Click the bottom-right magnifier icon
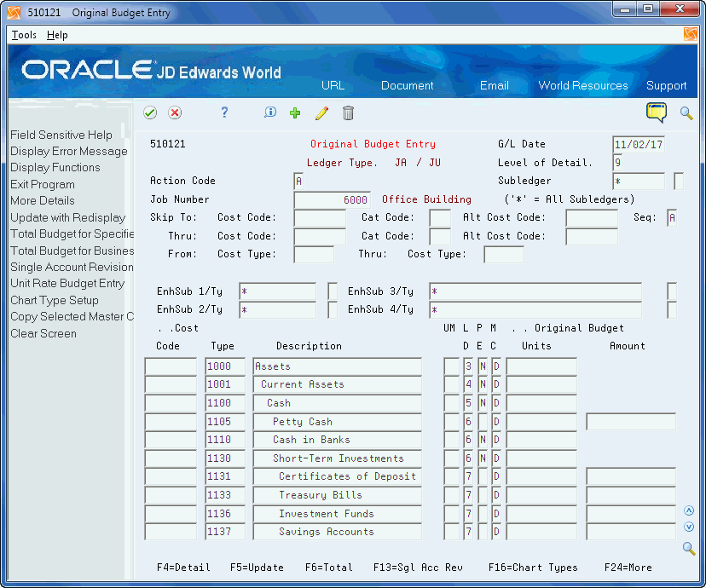706x588 pixels. pyautogui.click(x=689, y=549)
